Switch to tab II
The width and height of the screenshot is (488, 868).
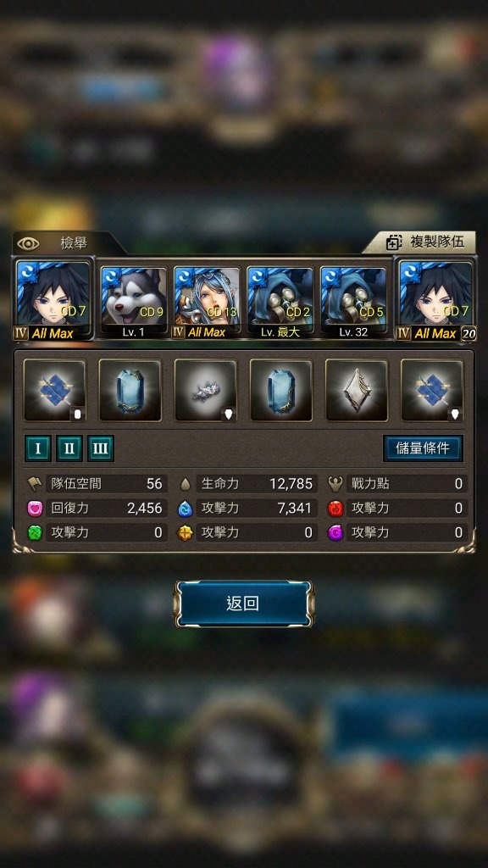coord(69,448)
